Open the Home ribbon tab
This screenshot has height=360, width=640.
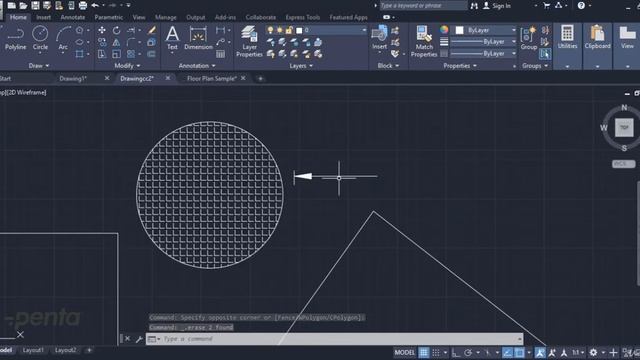click(x=18, y=17)
